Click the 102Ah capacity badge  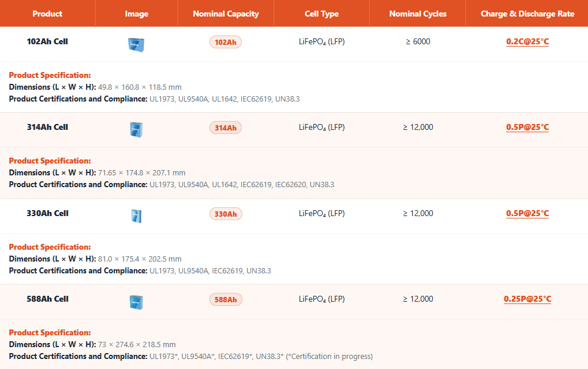pos(225,43)
